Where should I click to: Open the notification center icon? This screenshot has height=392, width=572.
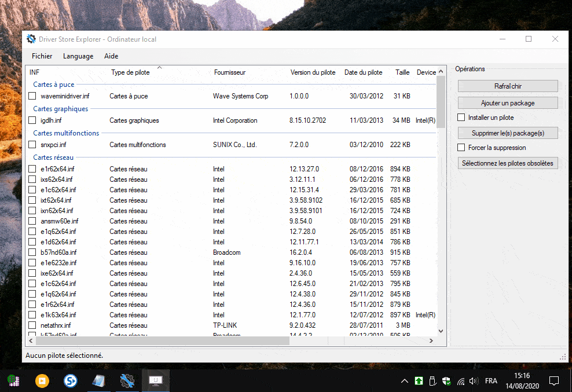pyautogui.click(x=553, y=381)
